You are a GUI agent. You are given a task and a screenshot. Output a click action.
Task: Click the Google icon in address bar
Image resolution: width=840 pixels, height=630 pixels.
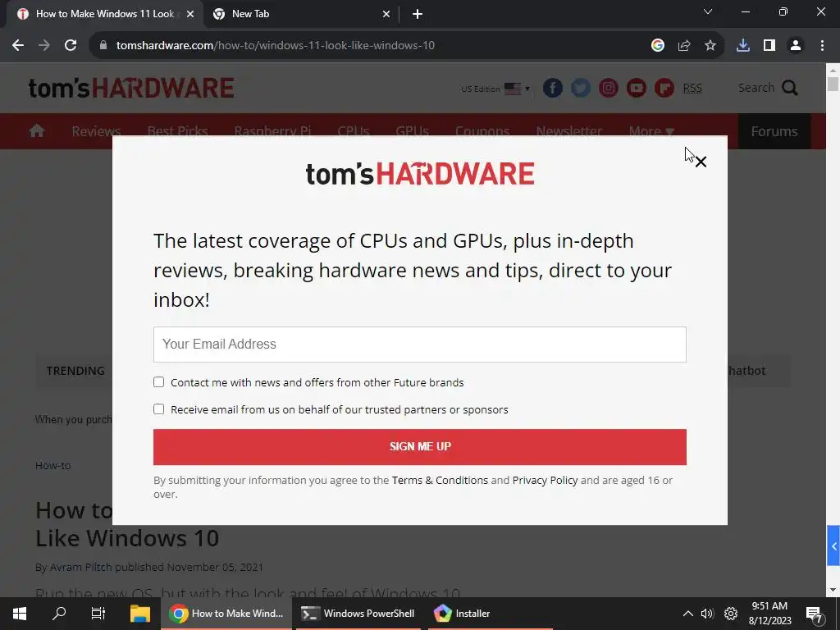click(658, 45)
